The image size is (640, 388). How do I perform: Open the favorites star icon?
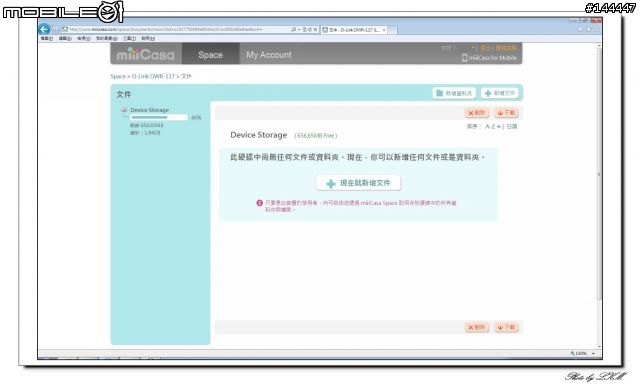click(x=589, y=29)
